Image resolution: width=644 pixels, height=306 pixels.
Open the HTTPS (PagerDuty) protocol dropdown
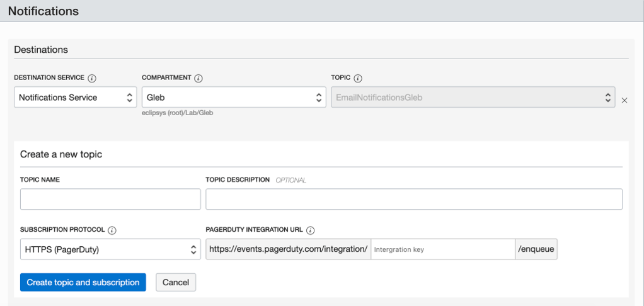tap(110, 249)
